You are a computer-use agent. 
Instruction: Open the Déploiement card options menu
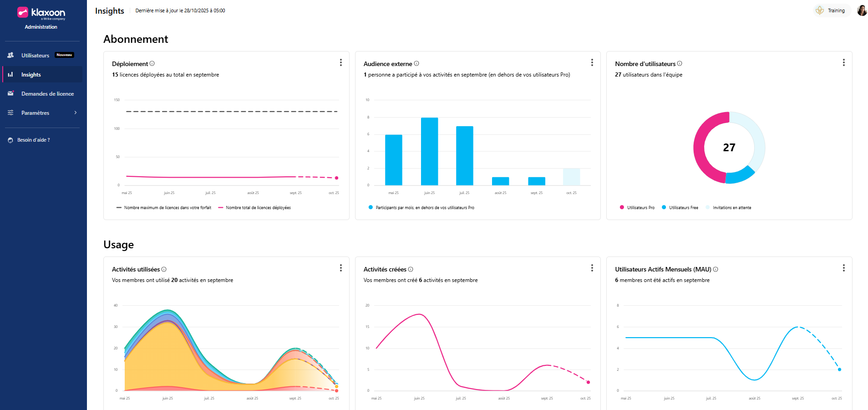tap(340, 63)
